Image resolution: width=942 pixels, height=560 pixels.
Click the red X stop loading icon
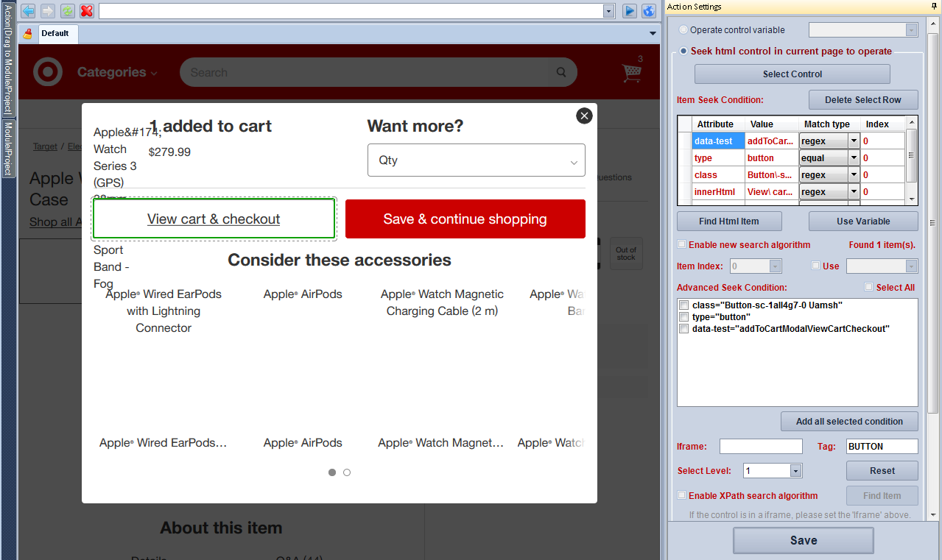coord(87,11)
